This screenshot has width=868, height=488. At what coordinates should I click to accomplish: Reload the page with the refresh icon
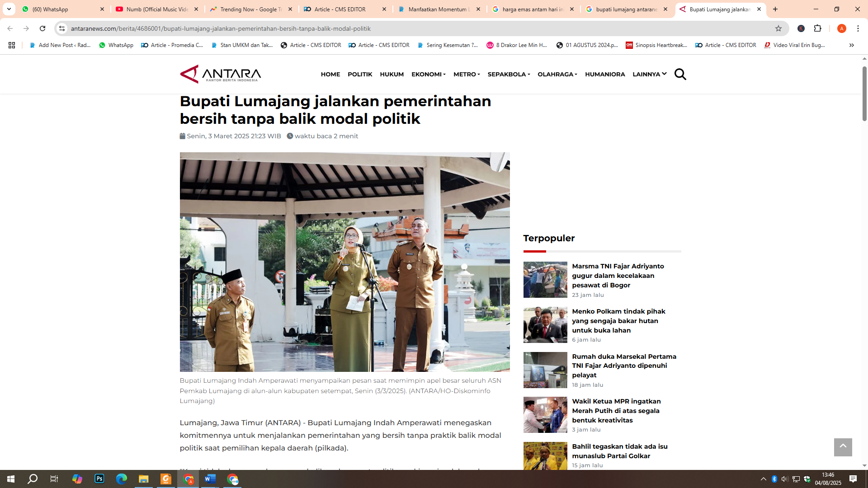click(x=42, y=28)
